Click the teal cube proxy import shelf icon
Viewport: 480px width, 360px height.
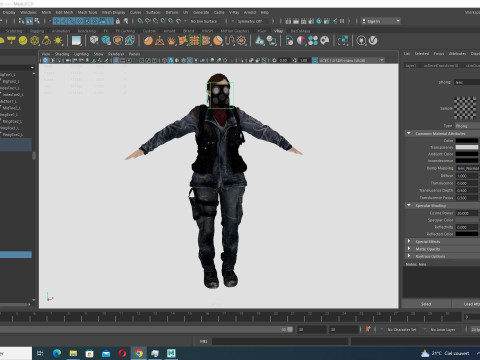pos(106,41)
